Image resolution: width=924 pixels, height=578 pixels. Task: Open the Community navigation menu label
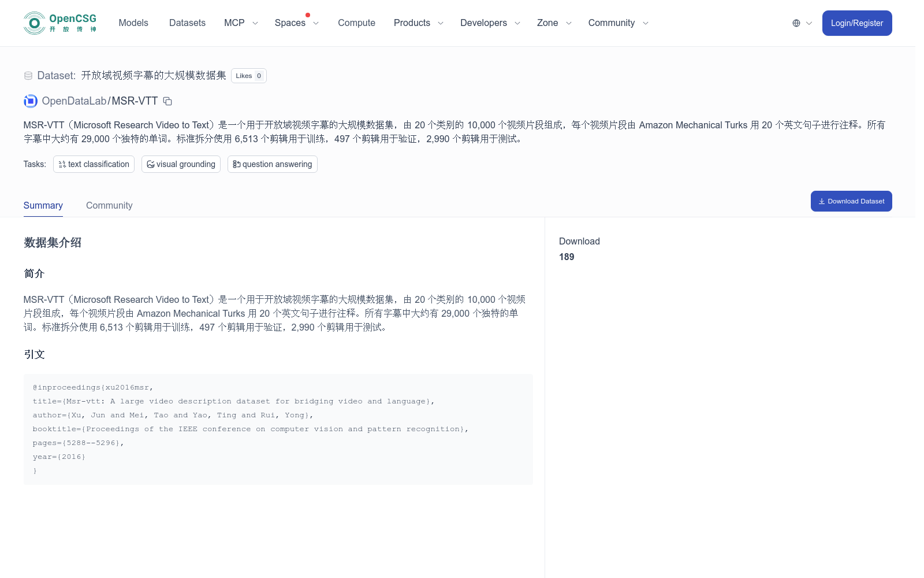click(x=612, y=23)
